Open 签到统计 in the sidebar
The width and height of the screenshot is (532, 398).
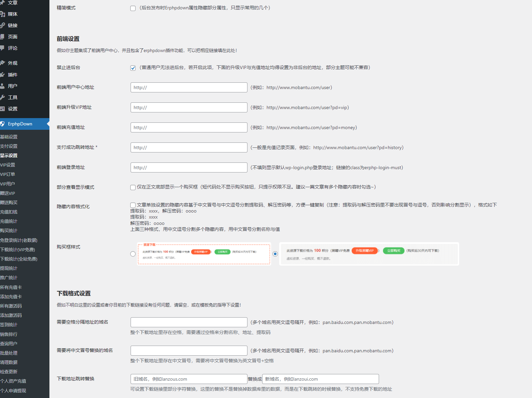click(x=9, y=325)
